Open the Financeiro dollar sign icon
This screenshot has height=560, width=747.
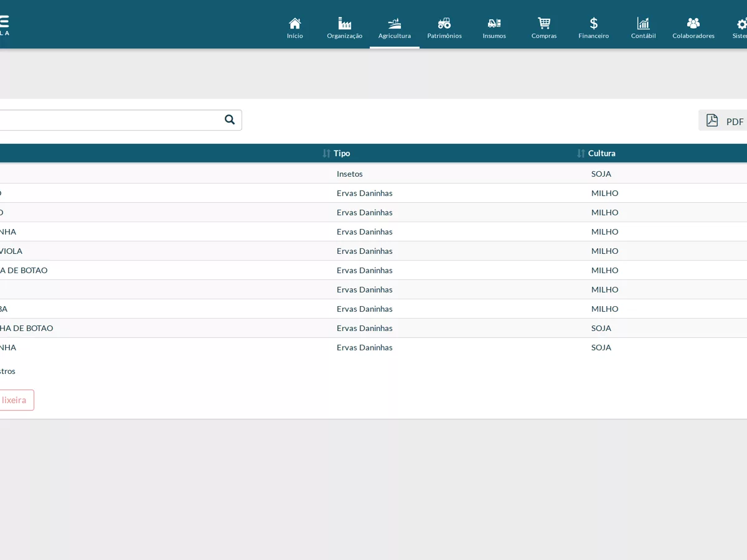point(594,24)
